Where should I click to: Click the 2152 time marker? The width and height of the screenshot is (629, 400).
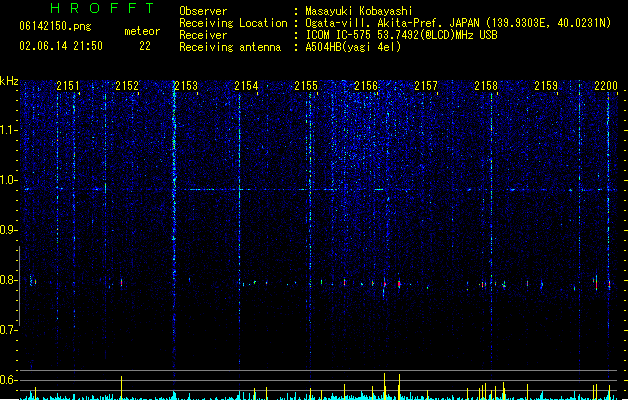pos(127,86)
